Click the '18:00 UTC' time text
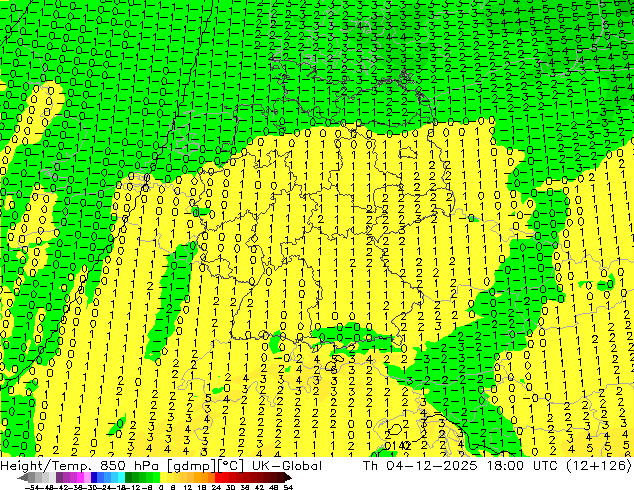Screen dimensions: 634x490 [x=524, y=465]
